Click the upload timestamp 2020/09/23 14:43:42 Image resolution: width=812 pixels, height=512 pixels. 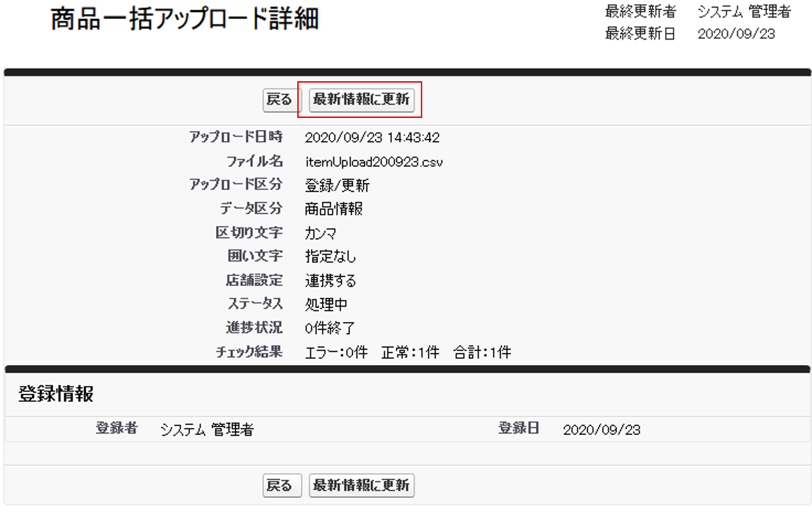[x=372, y=138]
